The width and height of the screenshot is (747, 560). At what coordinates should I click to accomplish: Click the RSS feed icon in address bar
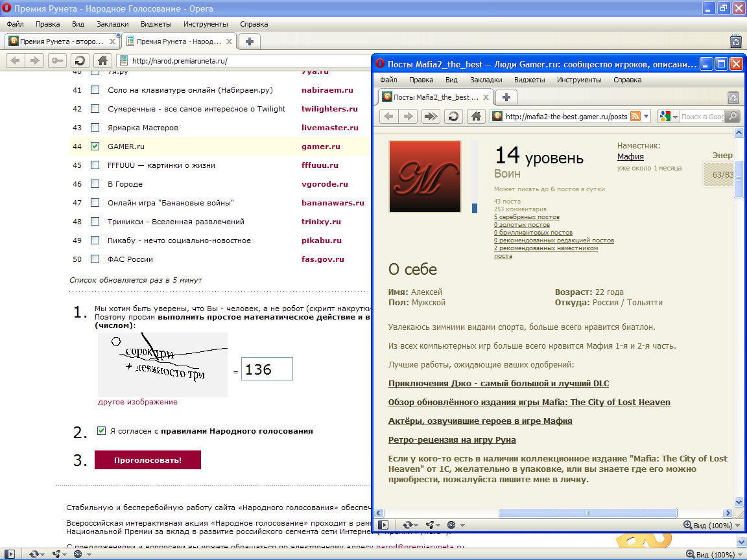coord(635,116)
